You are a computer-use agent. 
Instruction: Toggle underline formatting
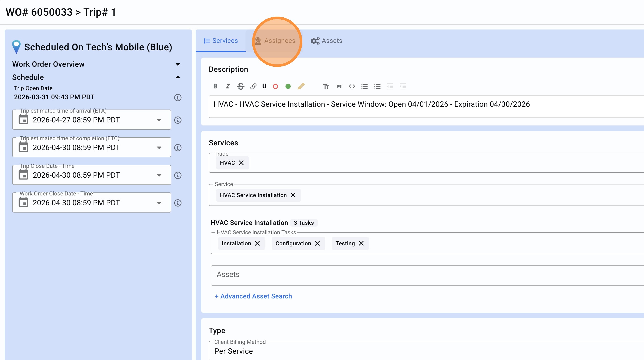point(264,86)
